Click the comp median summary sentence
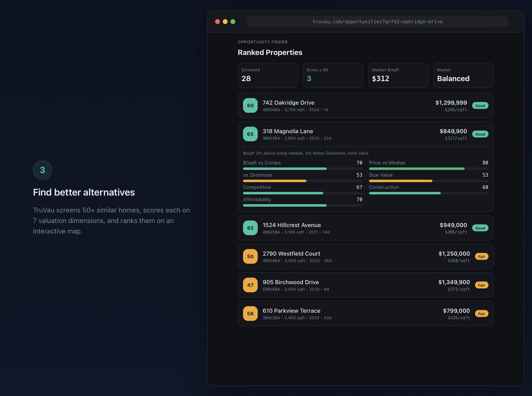The height and width of the screenshot is (396, 532). 305,153
